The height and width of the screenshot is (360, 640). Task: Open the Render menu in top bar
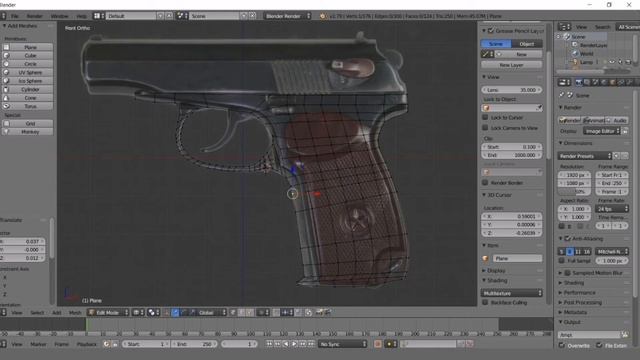point(35,16)
